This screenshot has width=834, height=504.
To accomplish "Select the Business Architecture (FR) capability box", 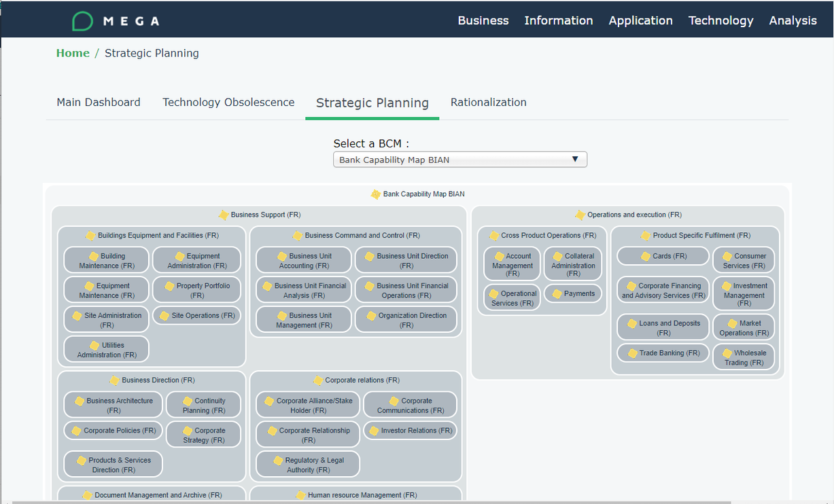I will (x=114, y=405).
